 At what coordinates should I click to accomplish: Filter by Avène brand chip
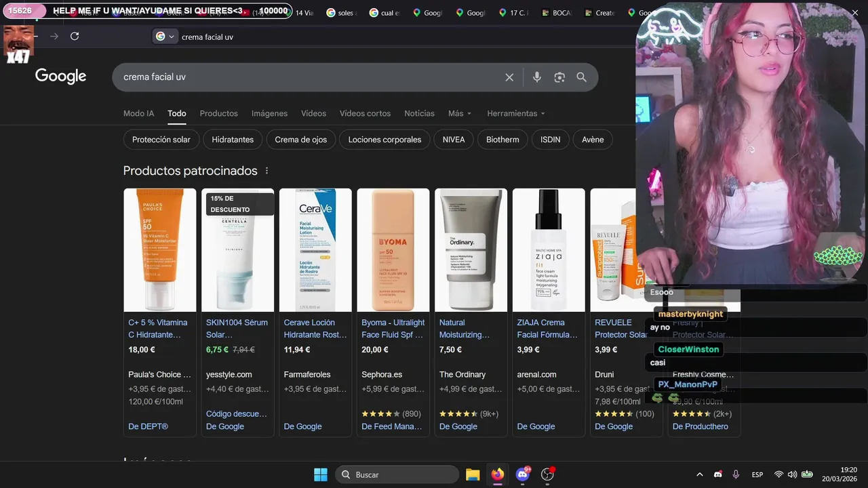coord(593,140)
